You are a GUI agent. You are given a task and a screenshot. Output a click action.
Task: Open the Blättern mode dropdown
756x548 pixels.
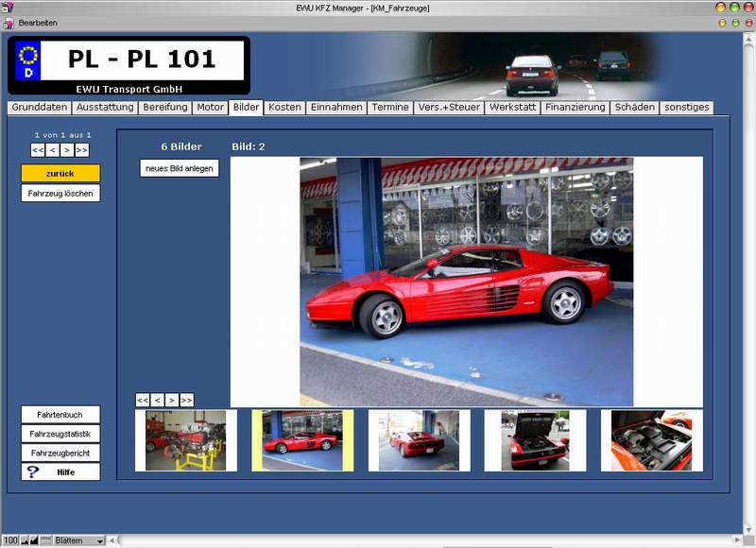(78, 540)
